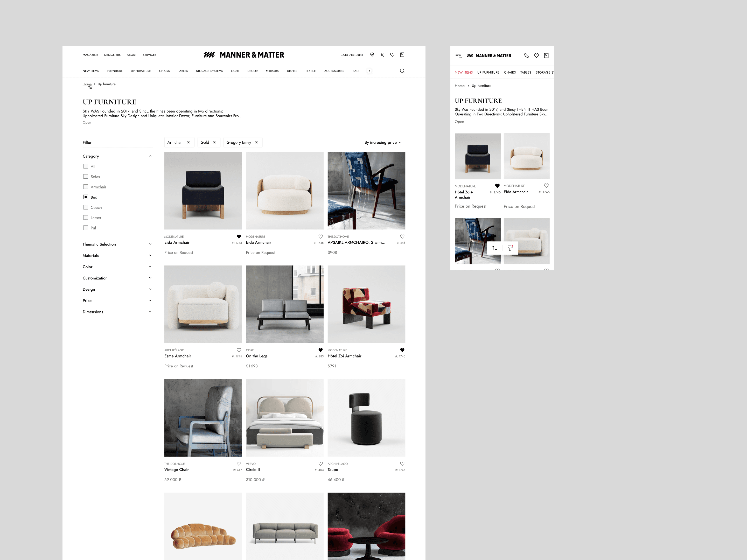Go to DESIGNERS in top menu
This screenshot has height=560, width=747.
(x=112, y=55)
